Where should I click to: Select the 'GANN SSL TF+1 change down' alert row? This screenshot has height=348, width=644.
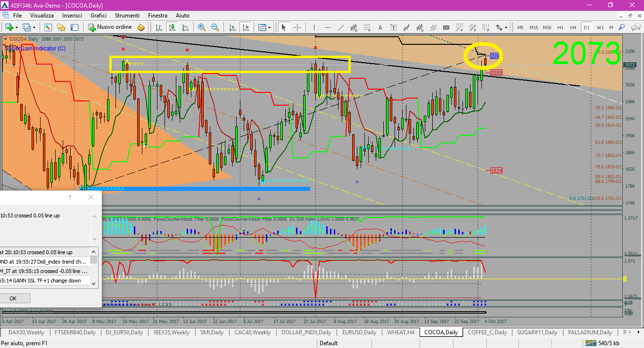coord(44,281)
